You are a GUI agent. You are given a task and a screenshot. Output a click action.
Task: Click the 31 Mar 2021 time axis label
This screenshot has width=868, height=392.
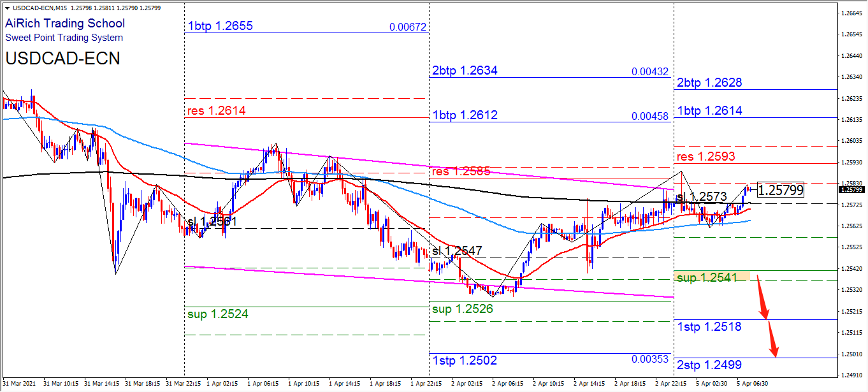click(x=20, y=384)
